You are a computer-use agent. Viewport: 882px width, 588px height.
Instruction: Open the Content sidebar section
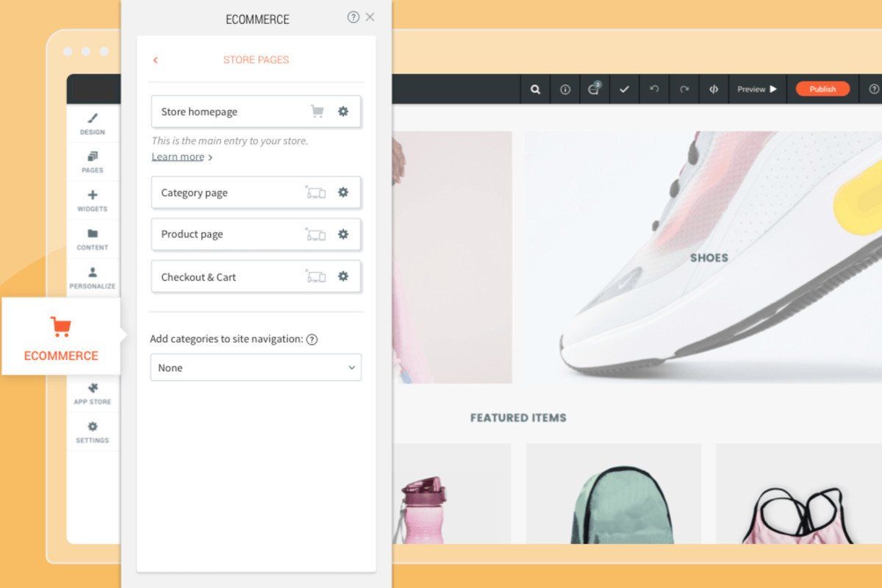(x=93, y=239)
